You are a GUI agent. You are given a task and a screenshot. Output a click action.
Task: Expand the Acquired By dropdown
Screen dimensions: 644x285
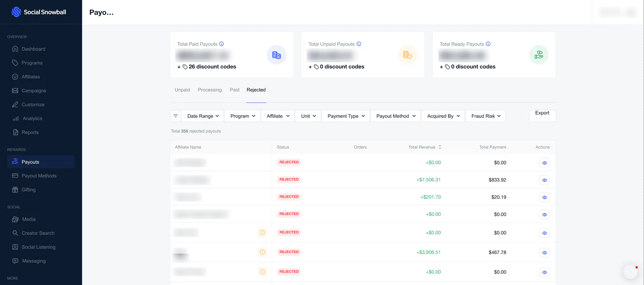(x=443, y=116)
